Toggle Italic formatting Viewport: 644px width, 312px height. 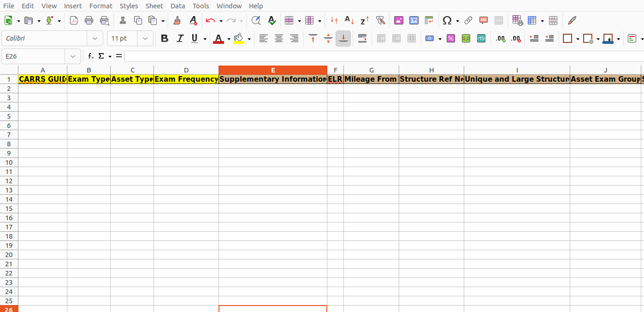click(x=180, y=38)
